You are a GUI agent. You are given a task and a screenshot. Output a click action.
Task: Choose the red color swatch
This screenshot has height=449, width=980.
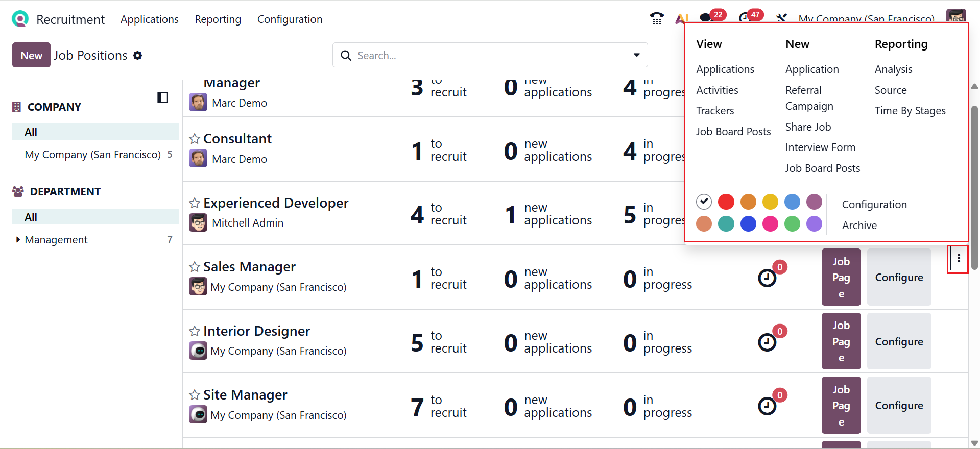click(726, 202)
